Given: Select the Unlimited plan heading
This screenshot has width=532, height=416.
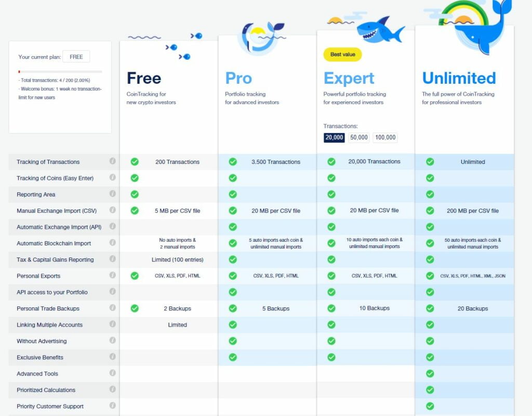Looking at the screenshot, I should (x=459, y=78).
